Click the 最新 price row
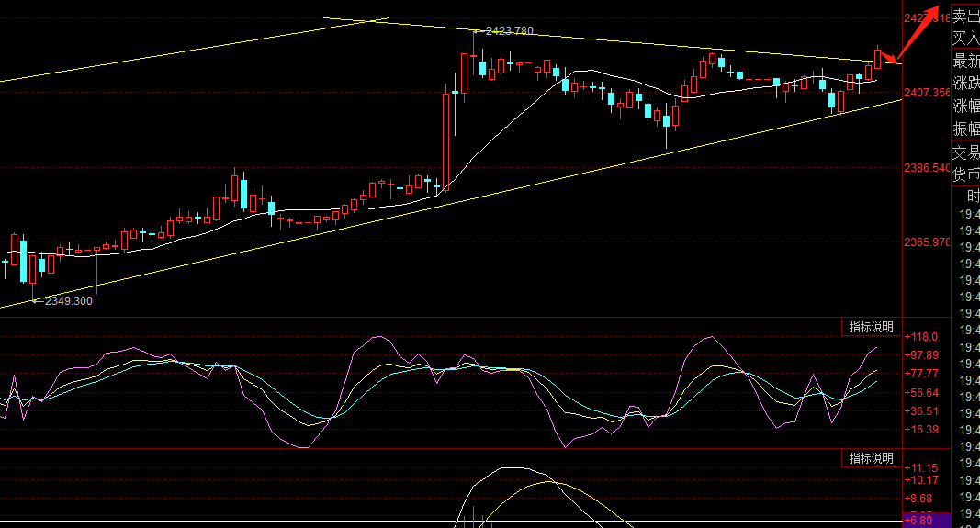 (x=965, y=62)
